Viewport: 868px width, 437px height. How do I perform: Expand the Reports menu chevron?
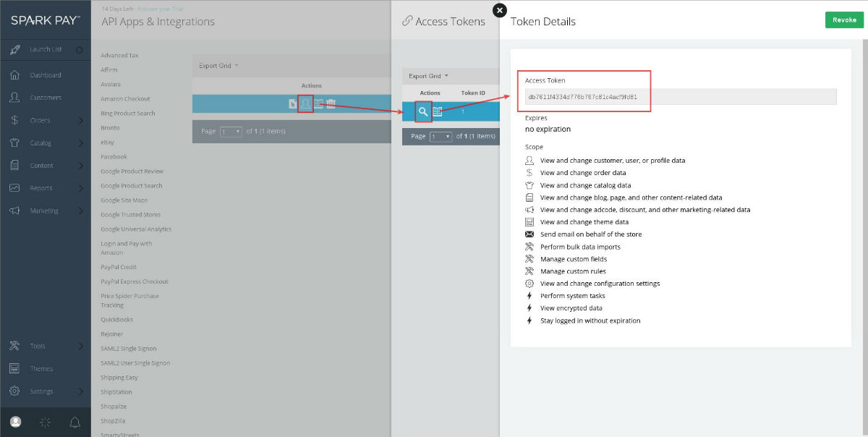coord(81,188)
